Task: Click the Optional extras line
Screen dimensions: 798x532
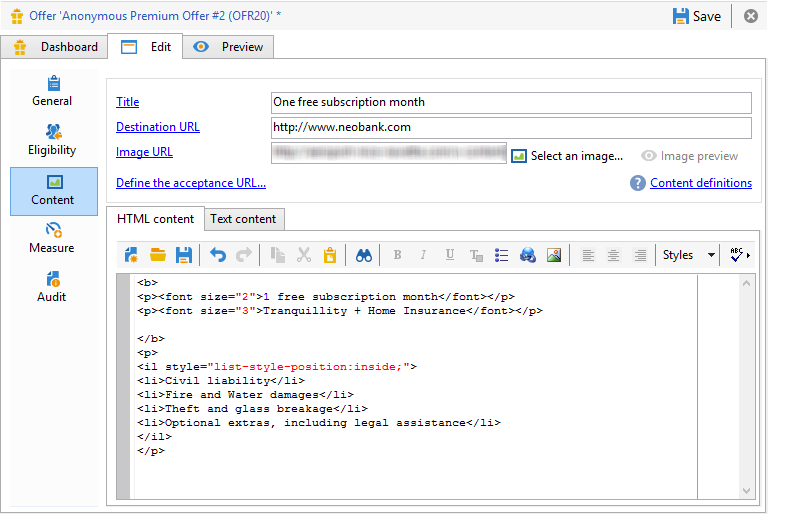Action: pos(319,423)
